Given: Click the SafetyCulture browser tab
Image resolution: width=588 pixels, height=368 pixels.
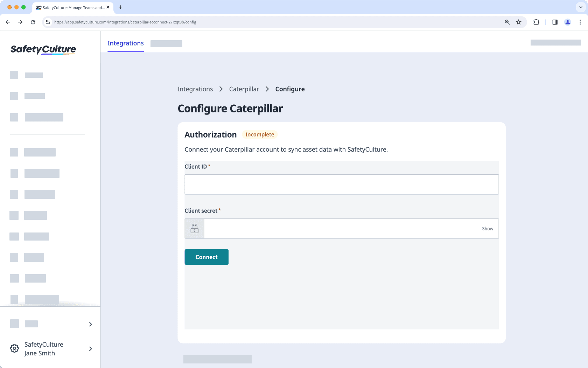Looking at the screenshot, I should click(70, 7).
